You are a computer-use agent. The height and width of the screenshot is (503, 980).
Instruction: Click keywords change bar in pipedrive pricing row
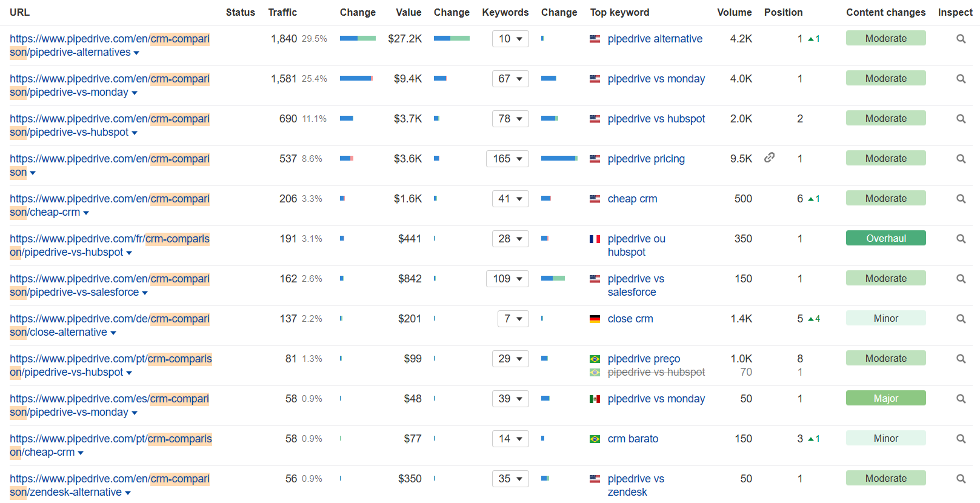point(559,158)
